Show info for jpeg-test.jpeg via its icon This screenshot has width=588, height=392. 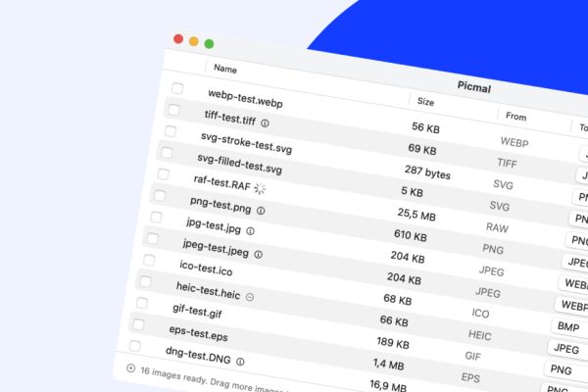coord(258,255)
